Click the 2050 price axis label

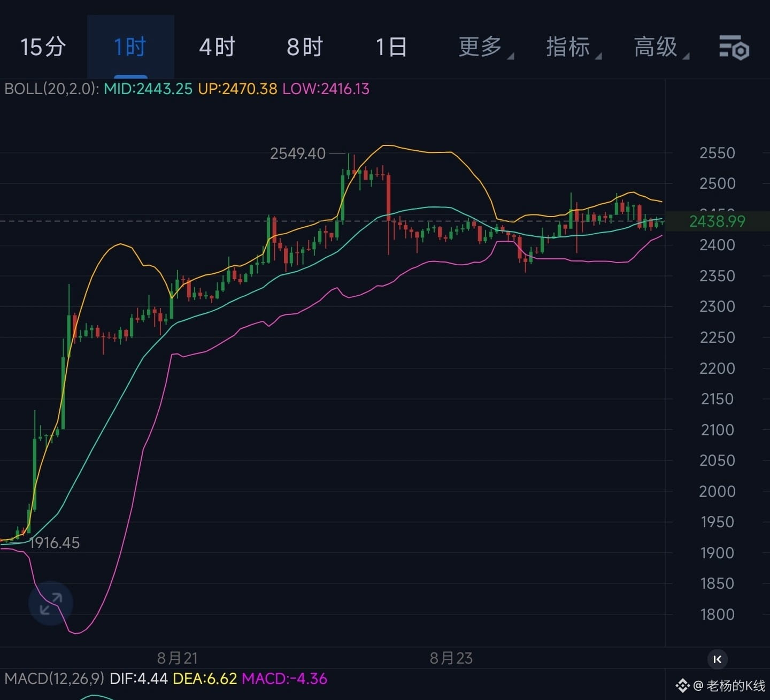pyautogui.click(x=717, y=460)
